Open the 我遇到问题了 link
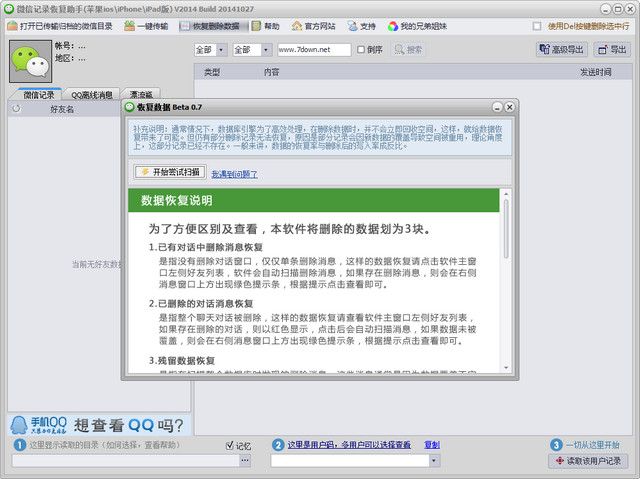 pos(234,174)
